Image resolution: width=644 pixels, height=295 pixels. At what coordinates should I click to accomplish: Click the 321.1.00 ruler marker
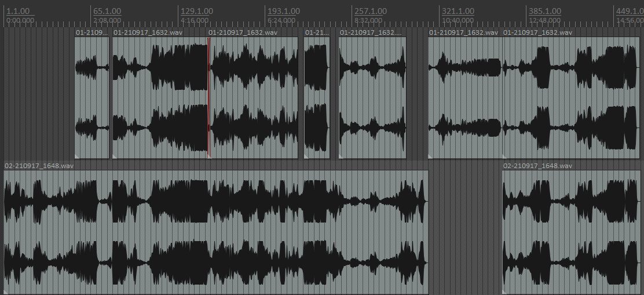(x=458, y=11)
